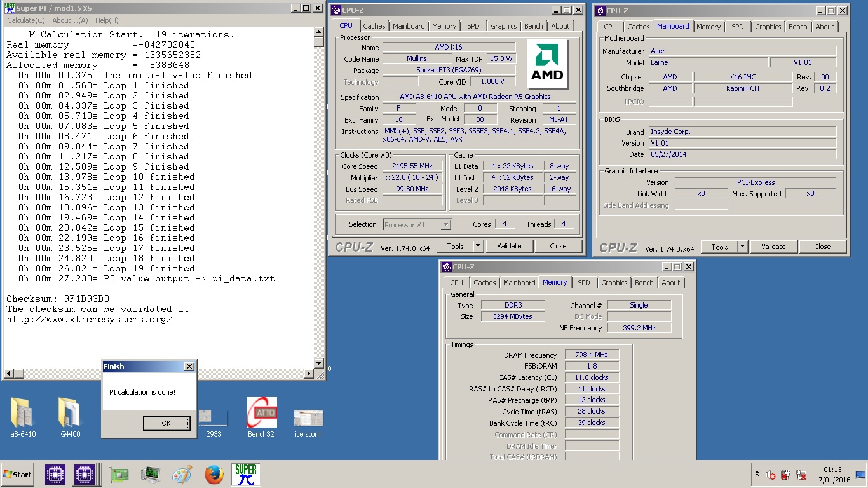Click the power tray icon
The width and height of the screenshot is (868, 488).
tap(785, 475)
